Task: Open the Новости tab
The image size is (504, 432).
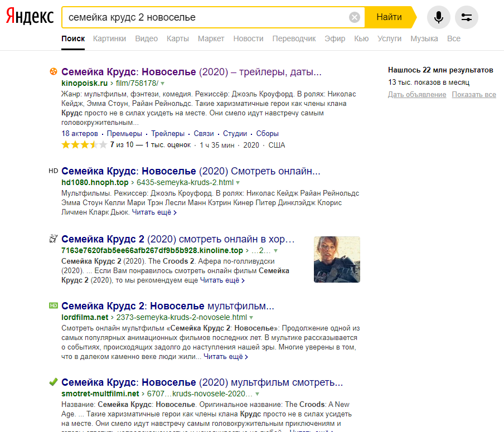Action: 248,38
